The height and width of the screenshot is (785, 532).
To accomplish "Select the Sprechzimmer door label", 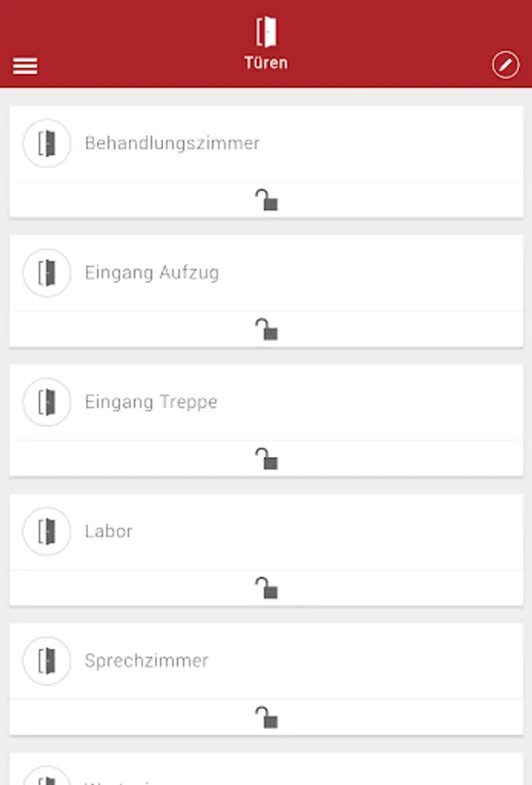I will pyautogui.click(x=147, y=660).
